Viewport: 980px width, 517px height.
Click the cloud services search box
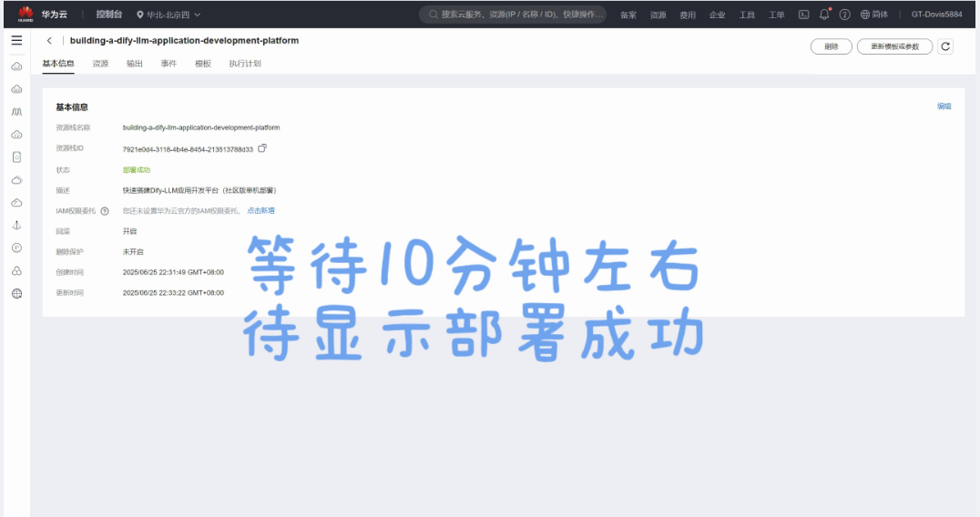click(x=515, y=15)
